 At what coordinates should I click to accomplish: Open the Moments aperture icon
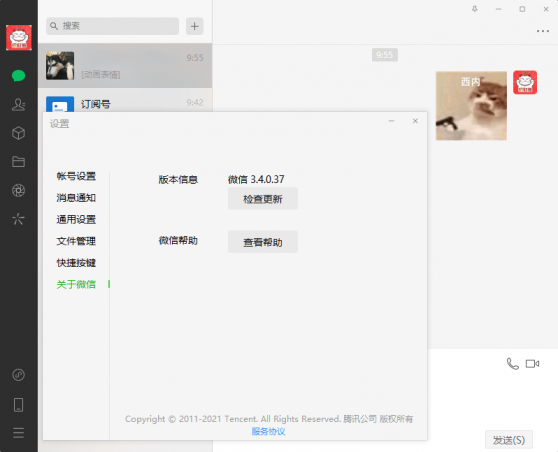(x=19, y=190)
